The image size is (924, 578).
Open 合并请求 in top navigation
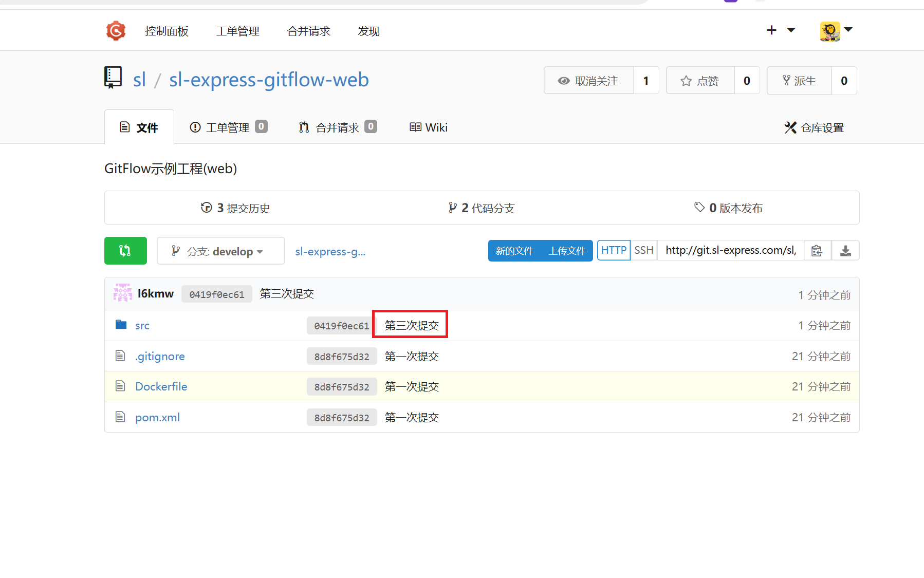pyautogui.click(x=308, y=31)
